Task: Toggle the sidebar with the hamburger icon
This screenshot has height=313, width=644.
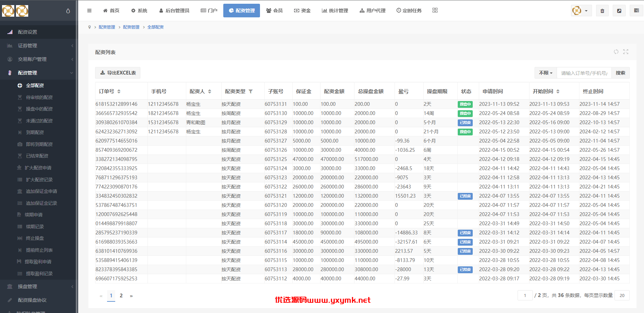Action: [89, 11]
